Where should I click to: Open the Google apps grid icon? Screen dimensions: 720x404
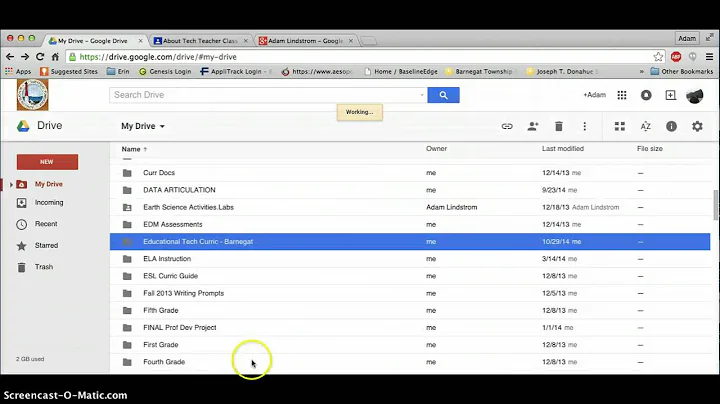click(622, 95)
